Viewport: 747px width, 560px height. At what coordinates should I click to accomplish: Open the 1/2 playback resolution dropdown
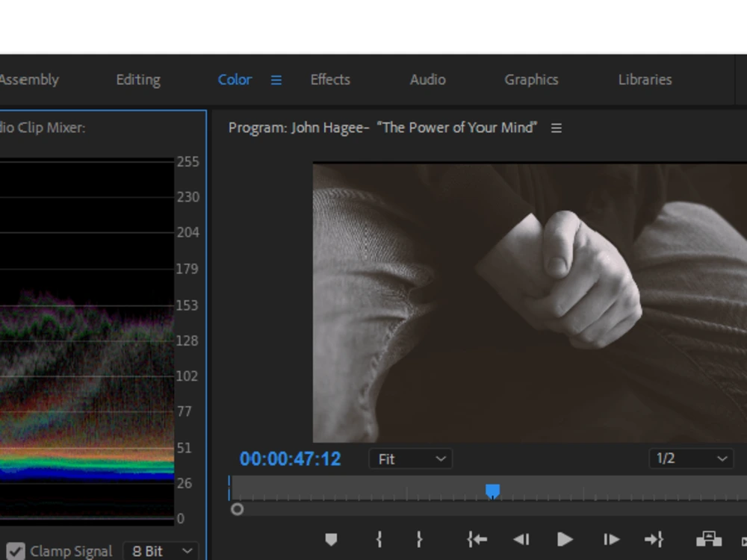coord(691,458)
